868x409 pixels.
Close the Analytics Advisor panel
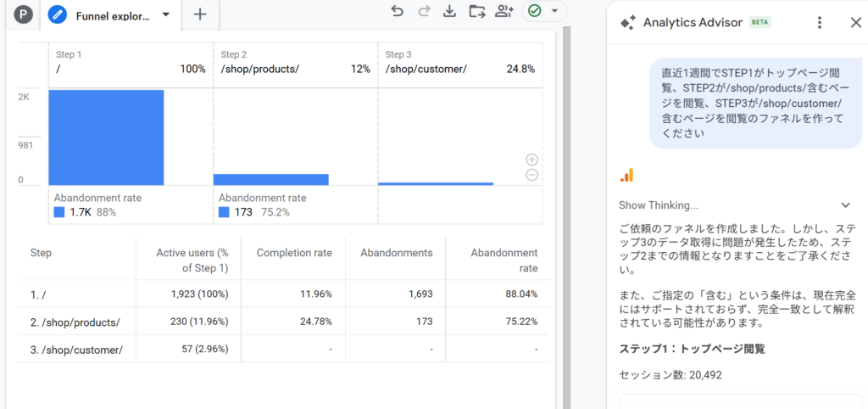tap(854, 23)
